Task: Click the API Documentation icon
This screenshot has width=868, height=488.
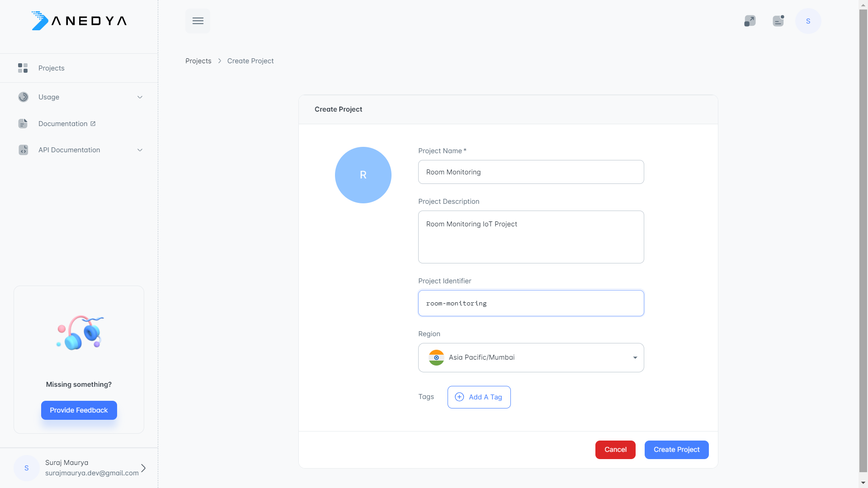Action: [24, 150]
